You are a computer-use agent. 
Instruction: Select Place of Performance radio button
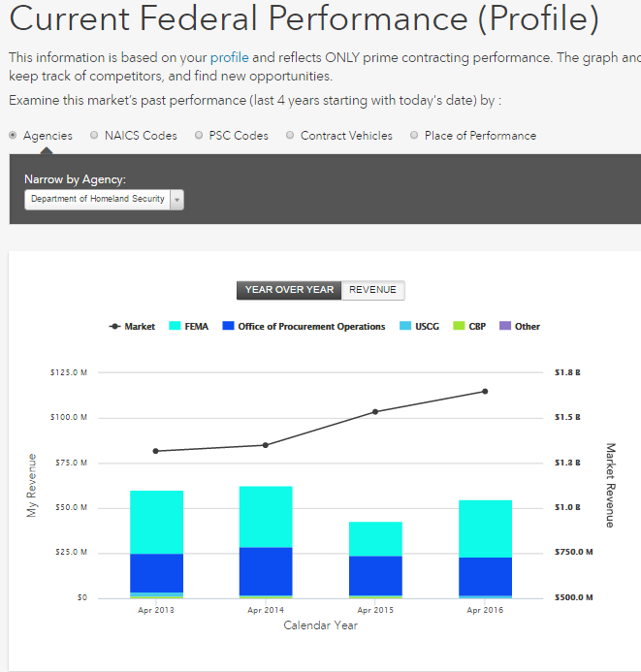(414, 136)
